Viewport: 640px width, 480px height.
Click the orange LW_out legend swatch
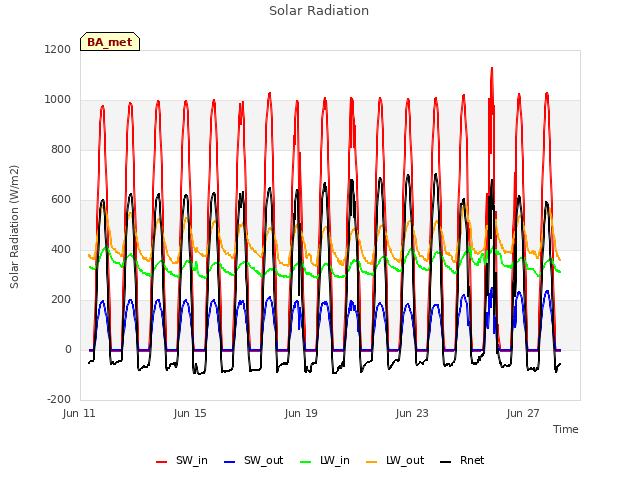pyautogui.click(x=372, y=462)
